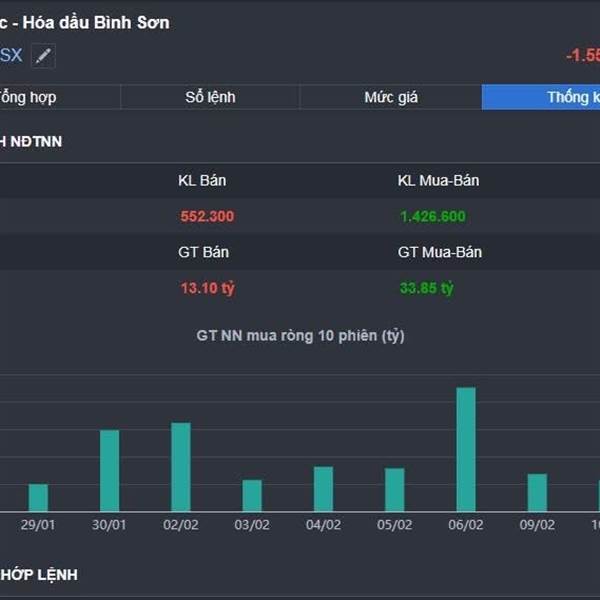
Task: Click the chart bar for 29/01
Action: pyautogui.click(x=38, y=498)
